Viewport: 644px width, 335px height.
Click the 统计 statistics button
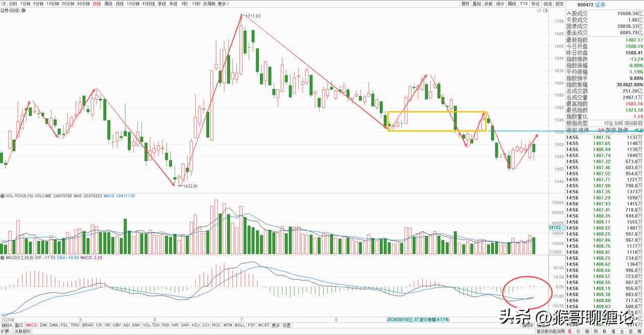point(500,4)
